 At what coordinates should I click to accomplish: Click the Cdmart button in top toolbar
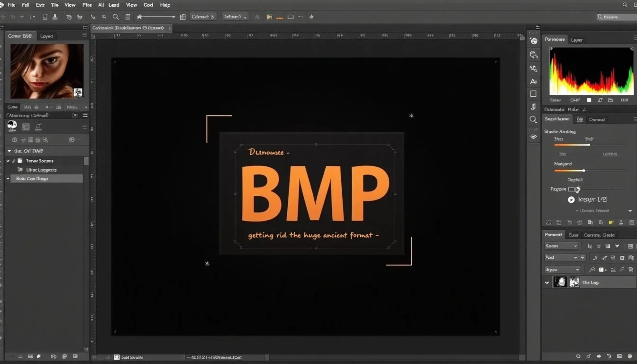pyautogui.click(x=203, y=17)
